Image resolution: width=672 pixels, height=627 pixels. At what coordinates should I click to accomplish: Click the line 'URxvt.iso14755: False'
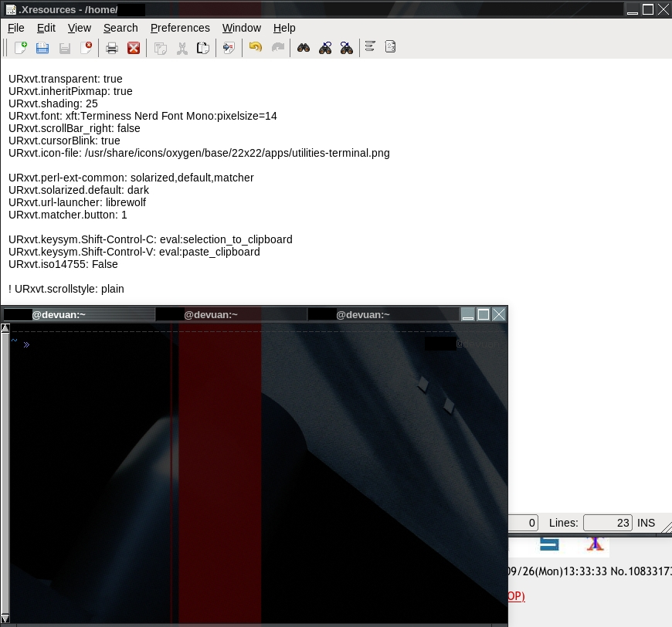coord(63,264)
